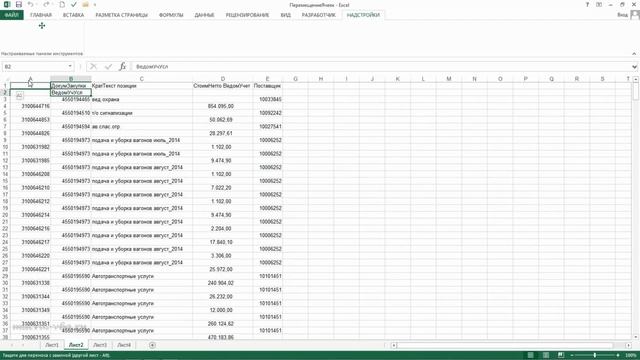Click horizontal scrollbar right arrow

[629, 345]
